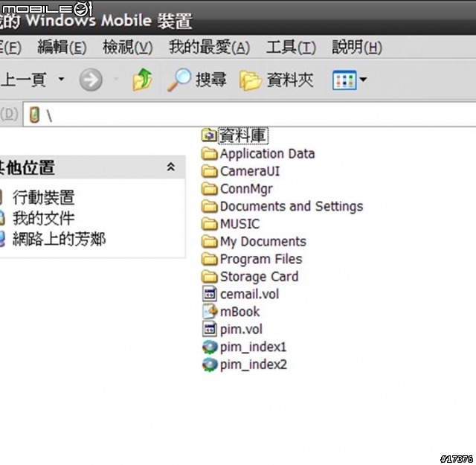Select the pim_index1 file icon

point(210,347)
